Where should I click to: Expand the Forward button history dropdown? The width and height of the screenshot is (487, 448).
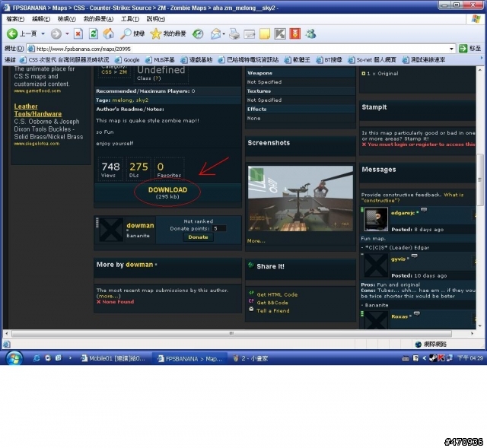67,33
